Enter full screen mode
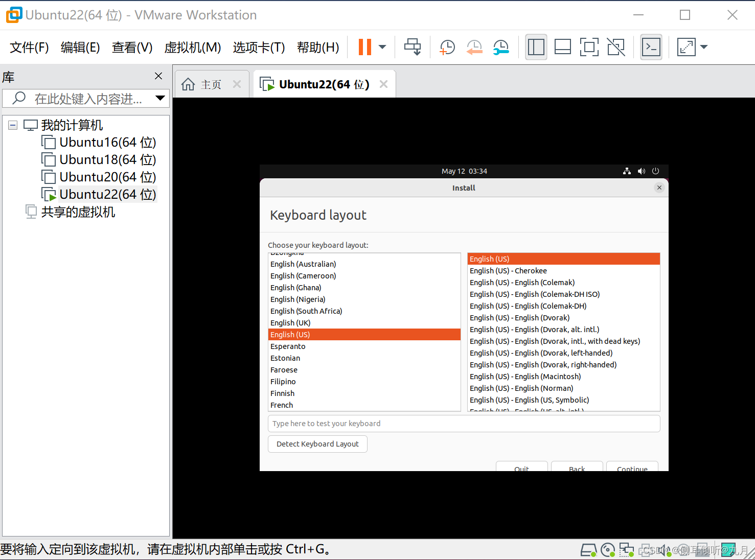This screenshot has width=755, height=560. [589, 47]
